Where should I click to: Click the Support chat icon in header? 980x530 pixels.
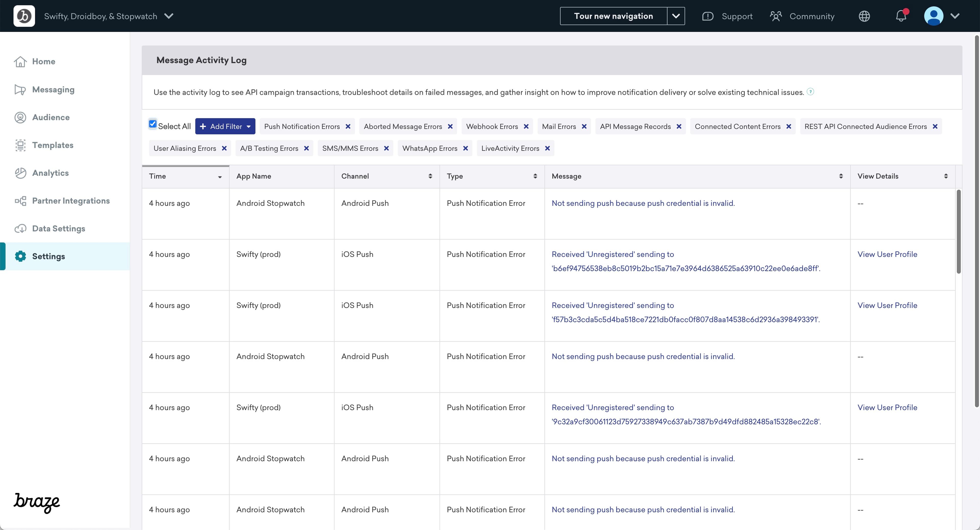(708, 16)
